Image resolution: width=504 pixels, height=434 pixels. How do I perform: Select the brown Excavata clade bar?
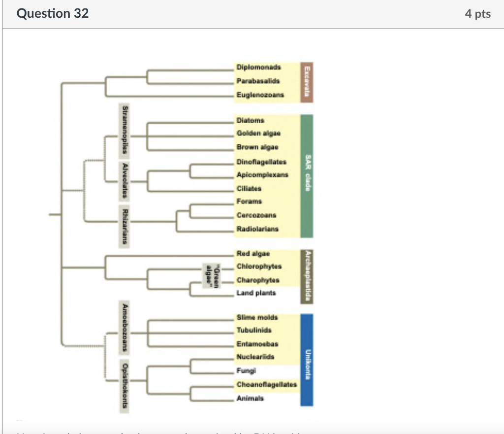coord(307,81)
